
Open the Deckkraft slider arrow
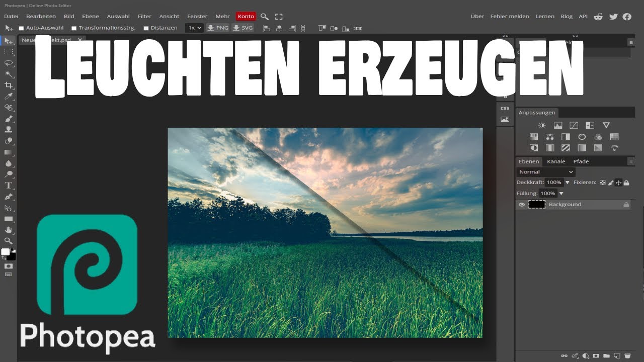568,183
